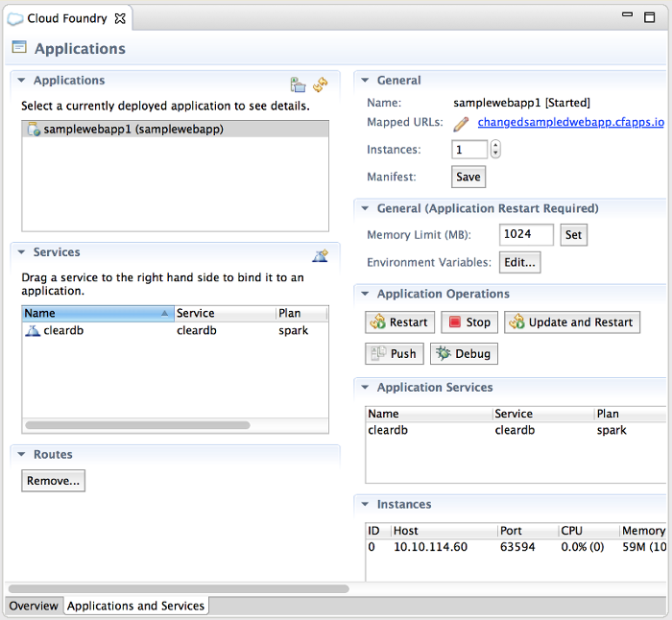Viewport: 672px width, 620px height.
Task: Click the Memory column header in Instances
Action: coord(643,531)
